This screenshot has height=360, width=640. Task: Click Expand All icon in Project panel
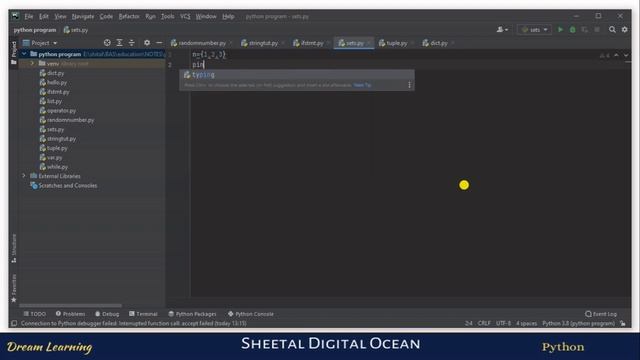tap(119, 42)
